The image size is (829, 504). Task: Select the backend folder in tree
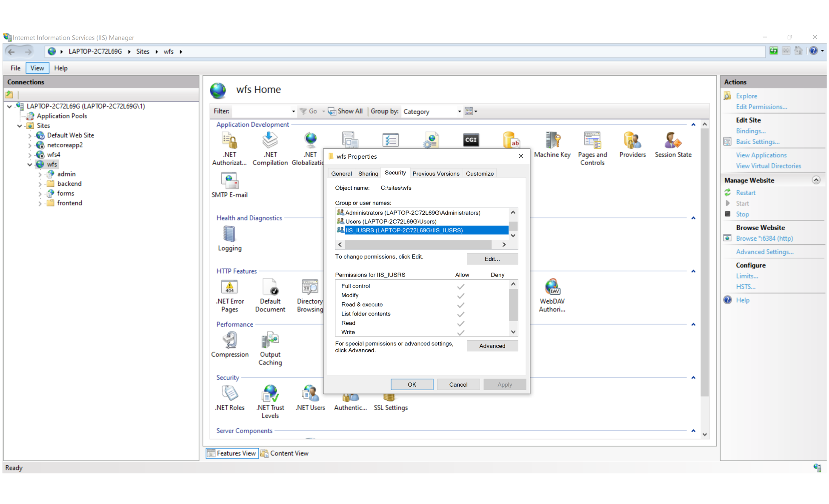coord(69,184)
